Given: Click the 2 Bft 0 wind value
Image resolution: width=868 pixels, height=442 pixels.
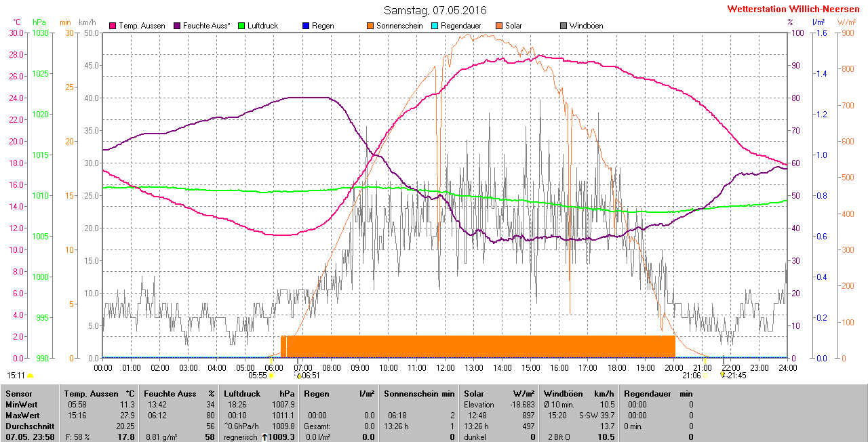Looking at the screenshot, I should point(559,437).
